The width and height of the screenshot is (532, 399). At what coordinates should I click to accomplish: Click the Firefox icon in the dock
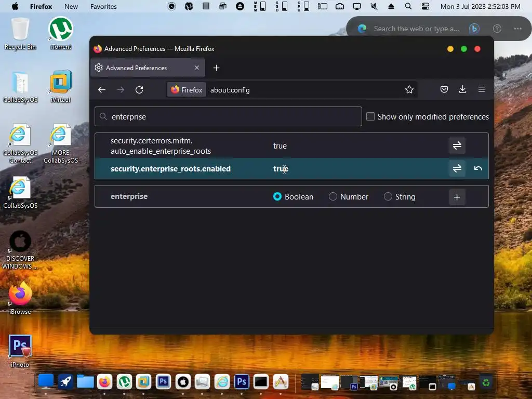tap(104, 382)
